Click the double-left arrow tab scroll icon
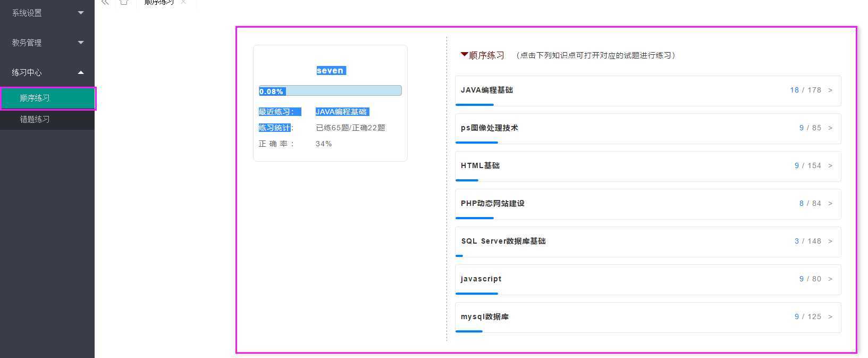The height and width of the screenshot is (358, 868). coord(105,3)
